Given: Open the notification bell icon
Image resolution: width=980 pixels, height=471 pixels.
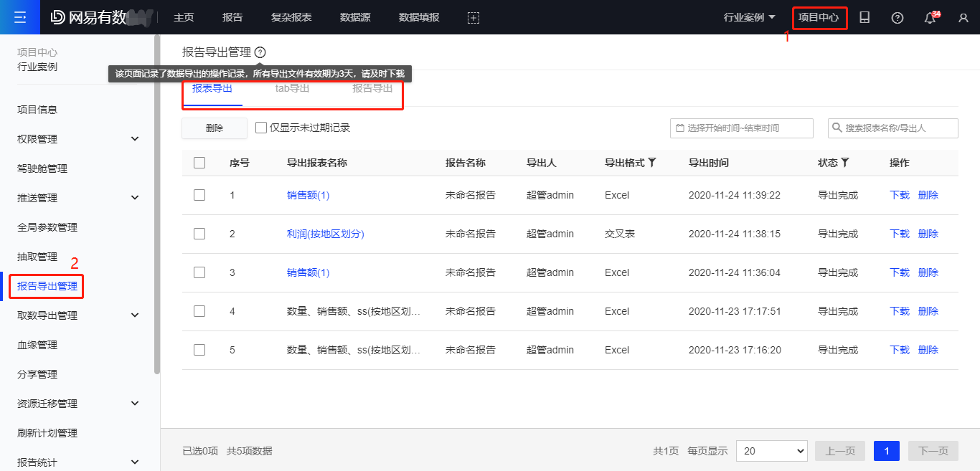Looking at the screenshot, I should coord(930,18).
